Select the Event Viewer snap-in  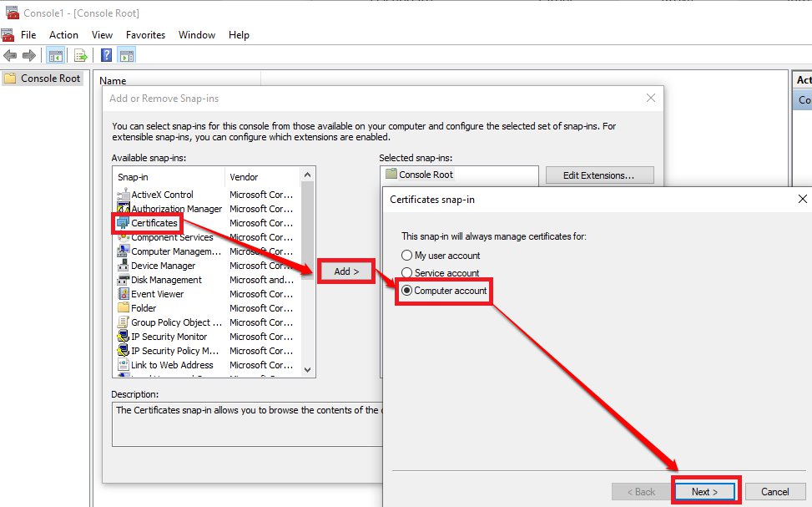(x=157, y=294)
